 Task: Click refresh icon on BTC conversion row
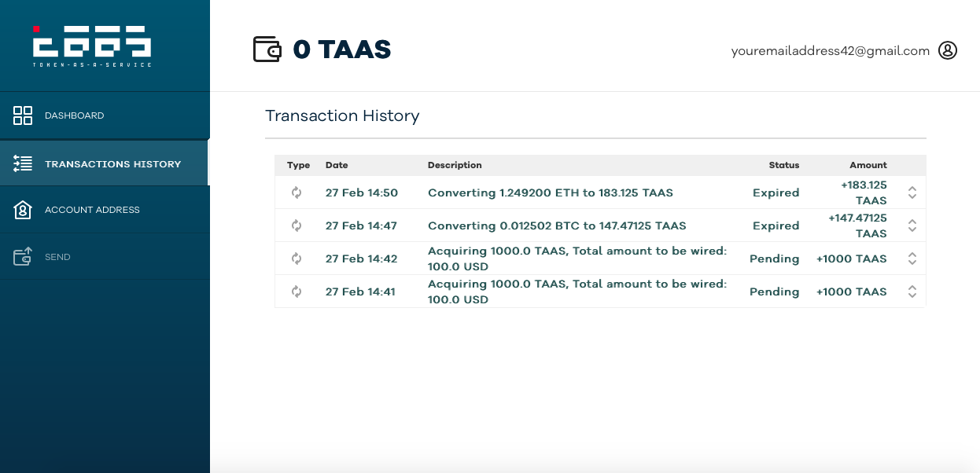point(297,225)
